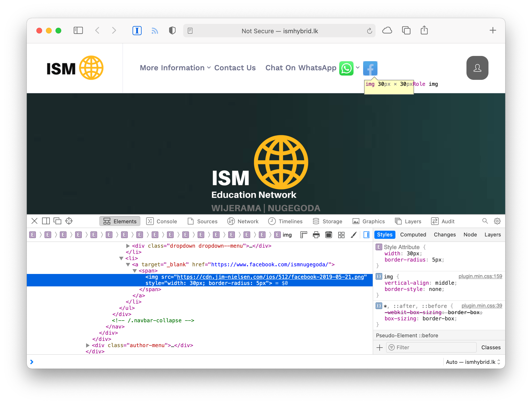Open the Audit tab
This screenshot has width=532, height=404.
(443, 221)
